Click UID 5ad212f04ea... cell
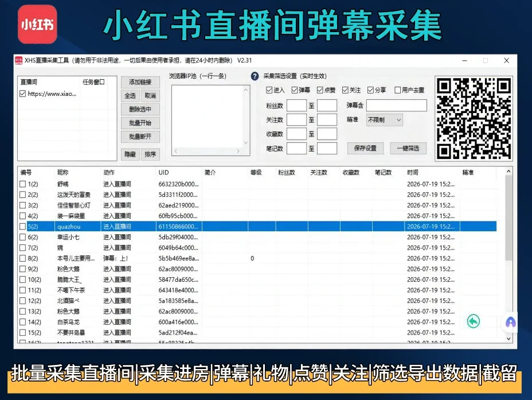Viewport: 532px width, 400px height. (178, 332)
